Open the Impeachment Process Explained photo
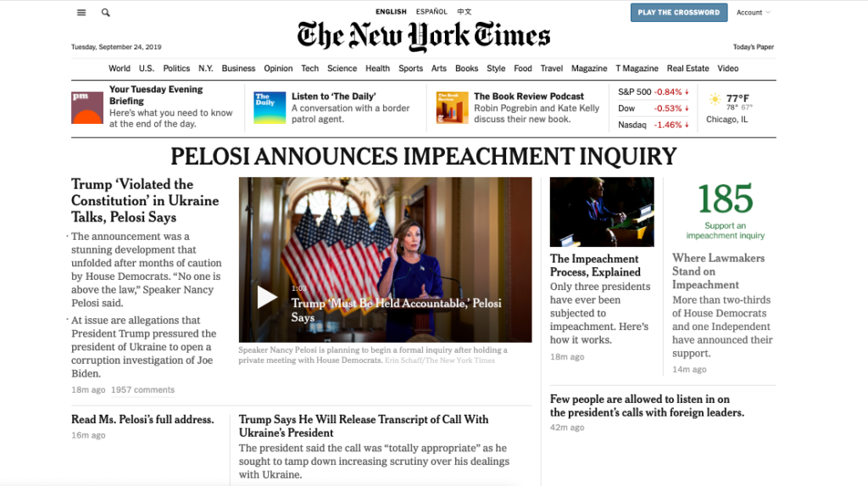868x486 pixels. pyautogui.click(x=602, y=212)
